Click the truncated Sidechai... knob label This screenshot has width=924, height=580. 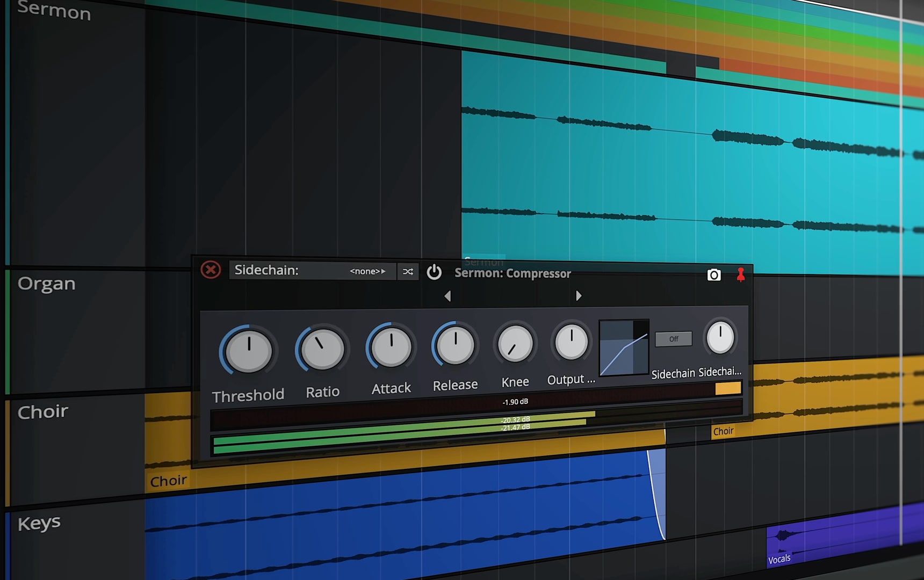click(720, 372)
